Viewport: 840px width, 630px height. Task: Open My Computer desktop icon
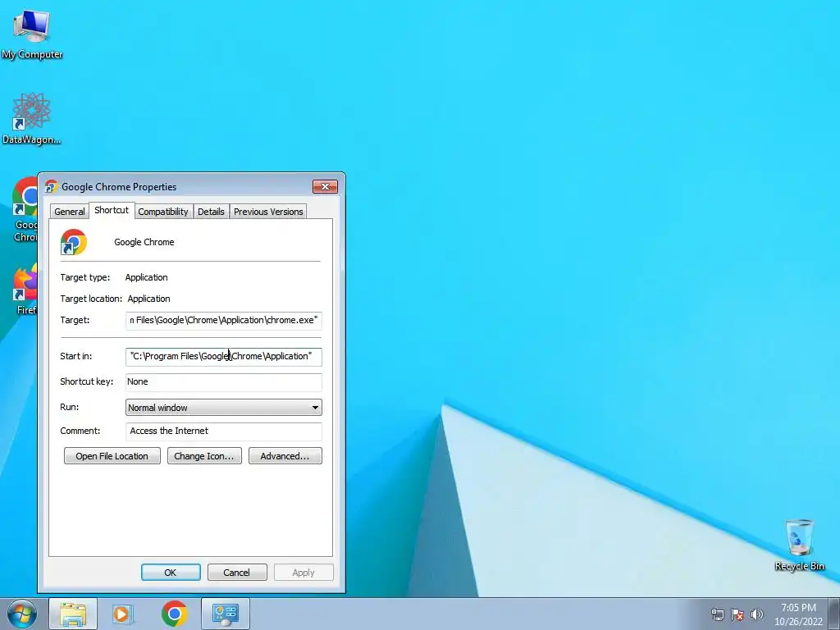coord(32,34)
